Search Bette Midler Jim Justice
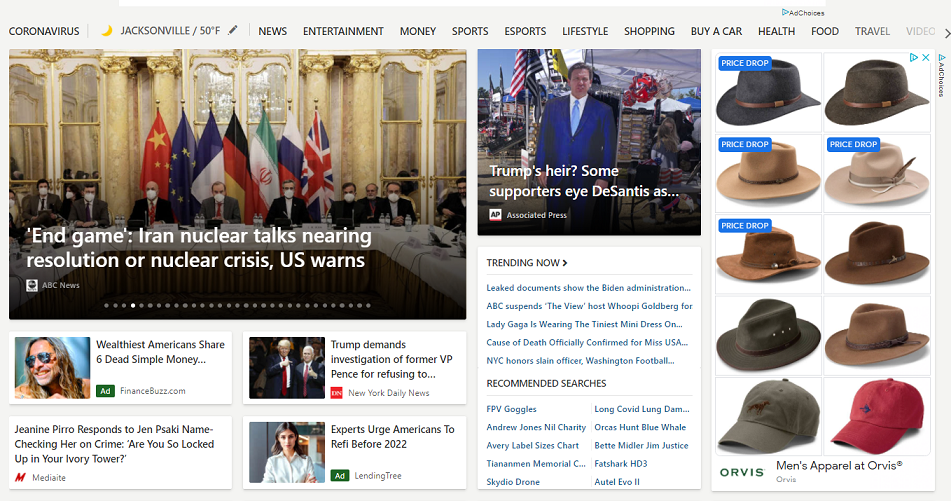 (641, 445)
